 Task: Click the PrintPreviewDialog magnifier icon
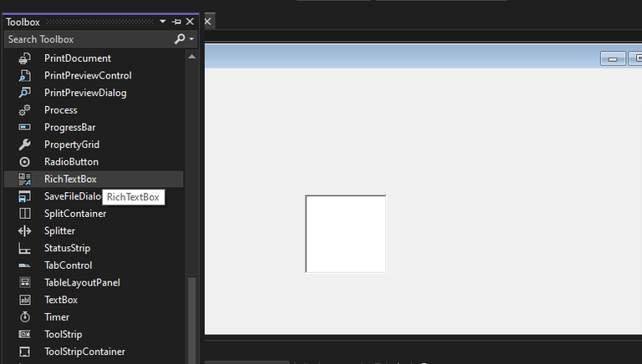24,93
